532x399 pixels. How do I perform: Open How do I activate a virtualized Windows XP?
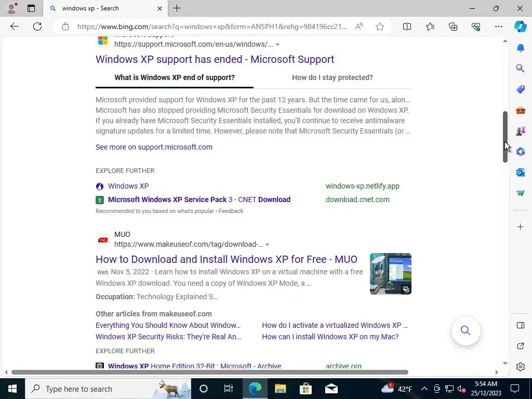coord(335,325)
